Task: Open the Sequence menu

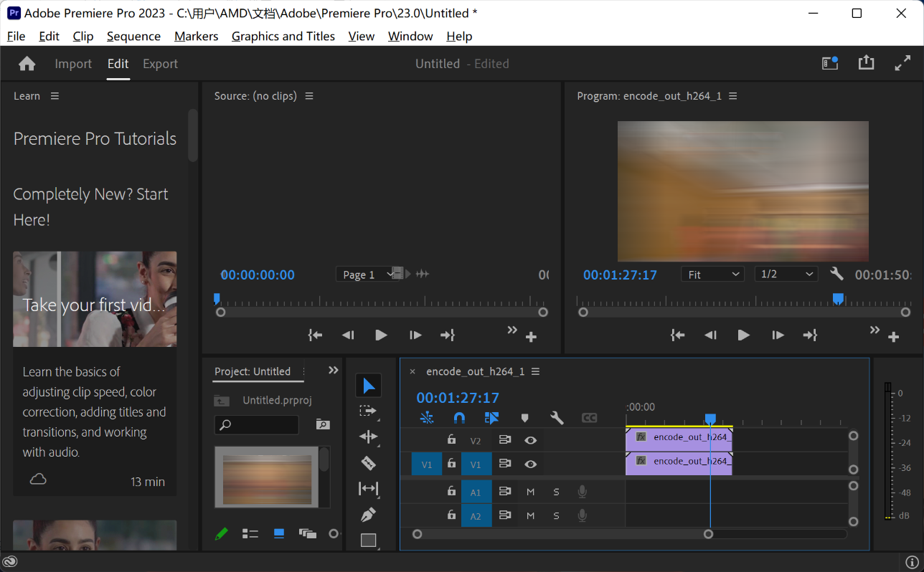Action: click(133, 36)
